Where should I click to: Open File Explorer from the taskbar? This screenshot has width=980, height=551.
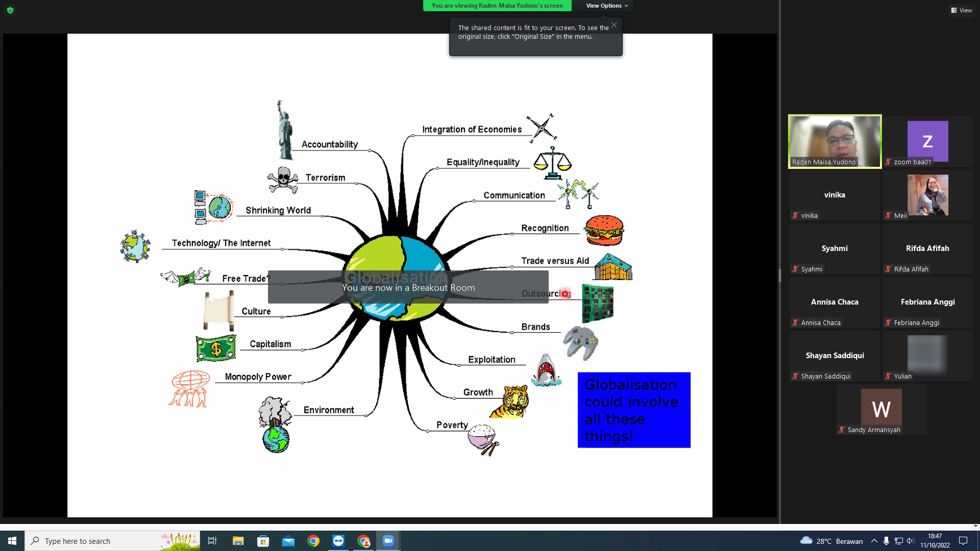[x=238, y=541]
